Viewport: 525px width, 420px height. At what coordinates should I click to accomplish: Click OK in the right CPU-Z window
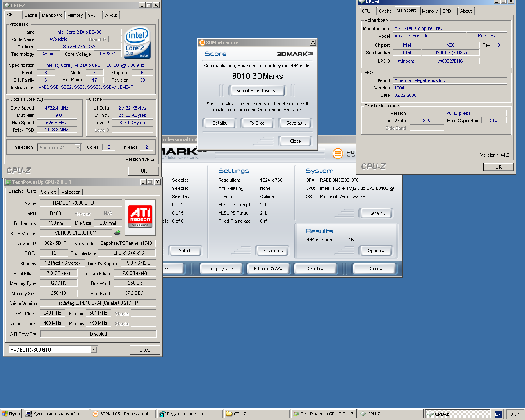498,167
